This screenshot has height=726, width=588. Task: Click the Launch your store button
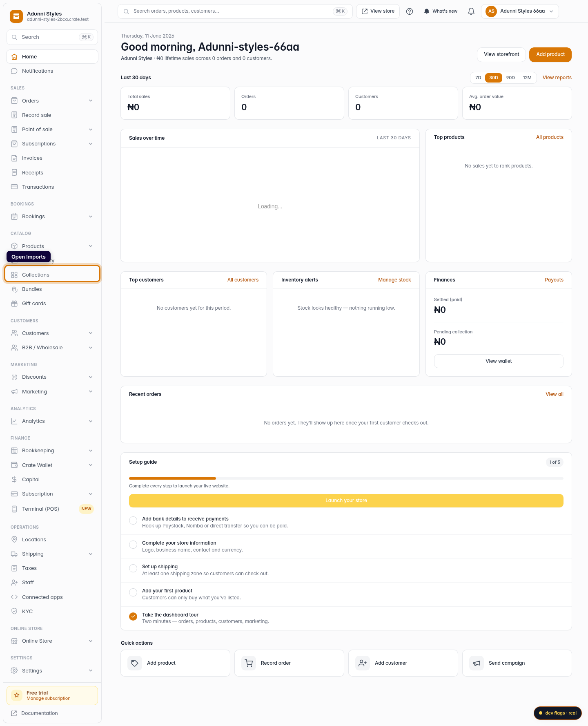(x=346, y=500)
